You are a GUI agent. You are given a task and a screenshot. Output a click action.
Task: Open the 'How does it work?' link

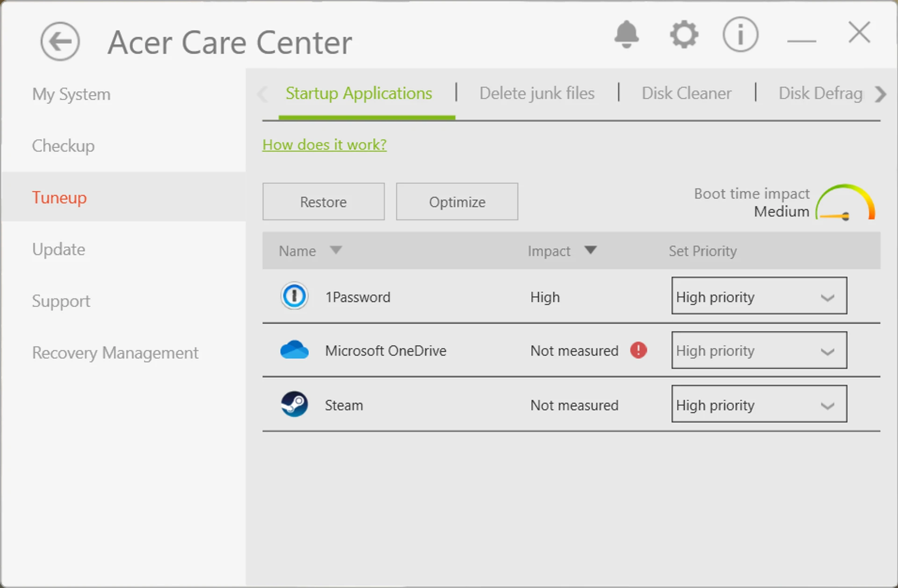[325, 145]
